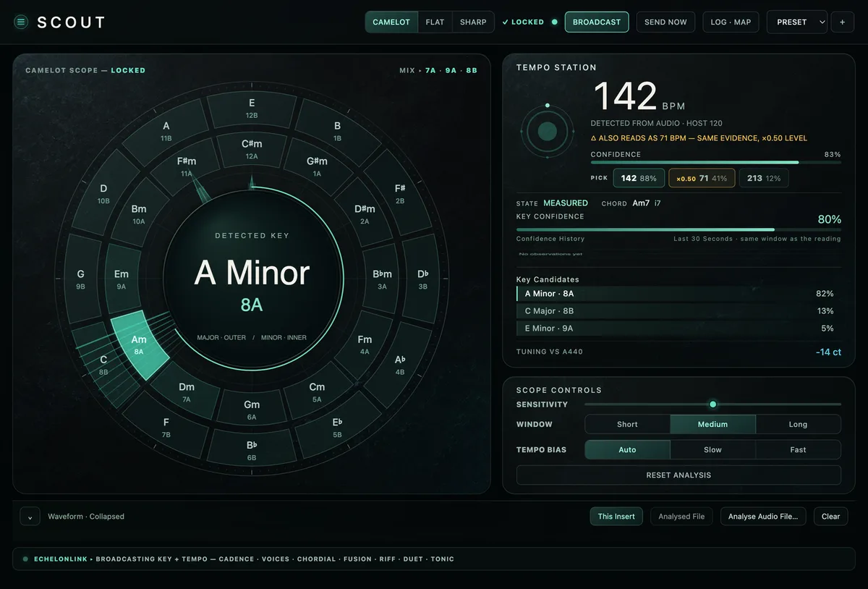Click the tempo confidence bar
This screenshot has width=868, height=589.
click(x=715, y=163)
